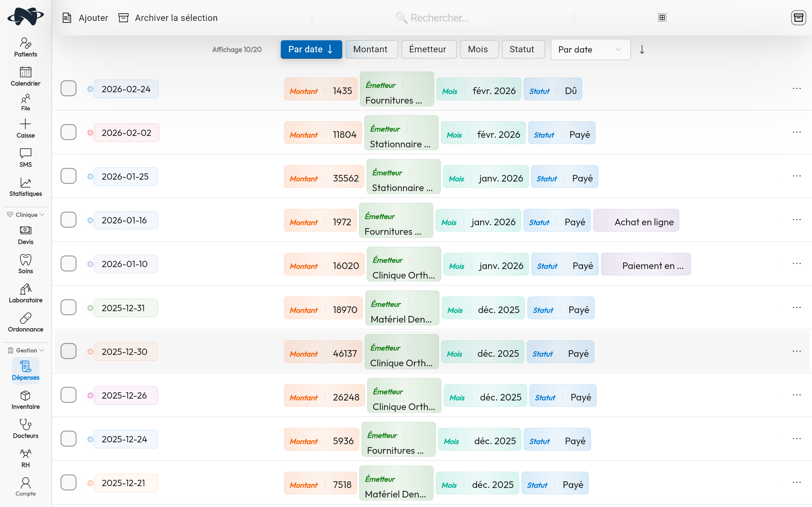Open the Soins tooth icon

point(25,260)
